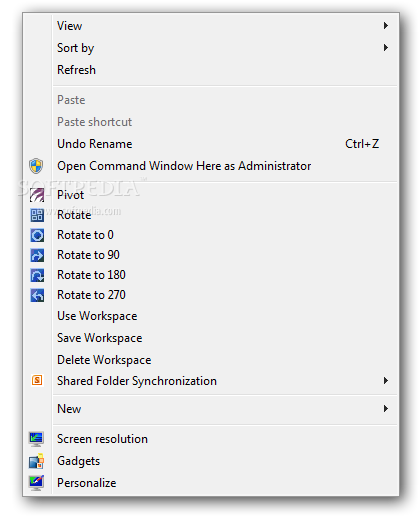Click the arrow icon for Rotate to 90
This screenshot has height=517, width=420.
click(37, 255)
